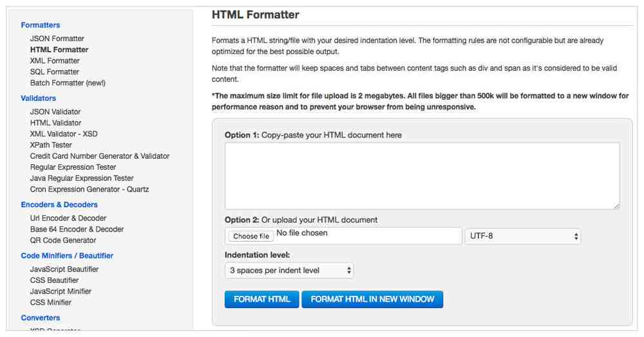Click the Choose file upload button
The width and height of the screenshot is (644, 337).
pos(251,236)
